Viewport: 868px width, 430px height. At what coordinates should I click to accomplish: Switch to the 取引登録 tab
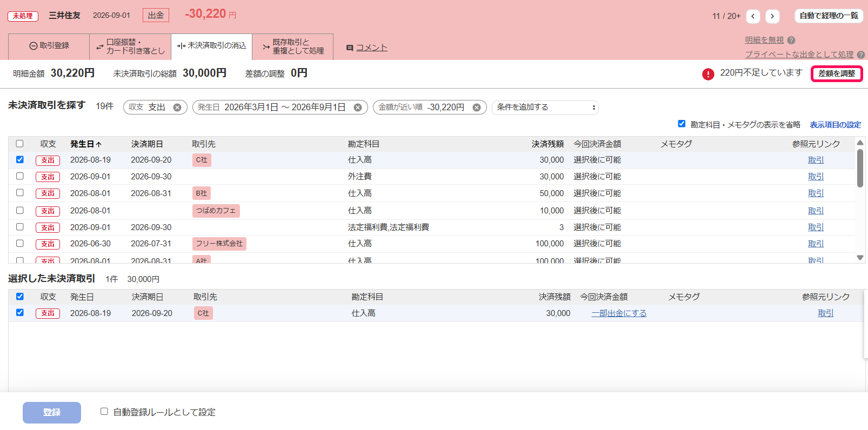49,46
